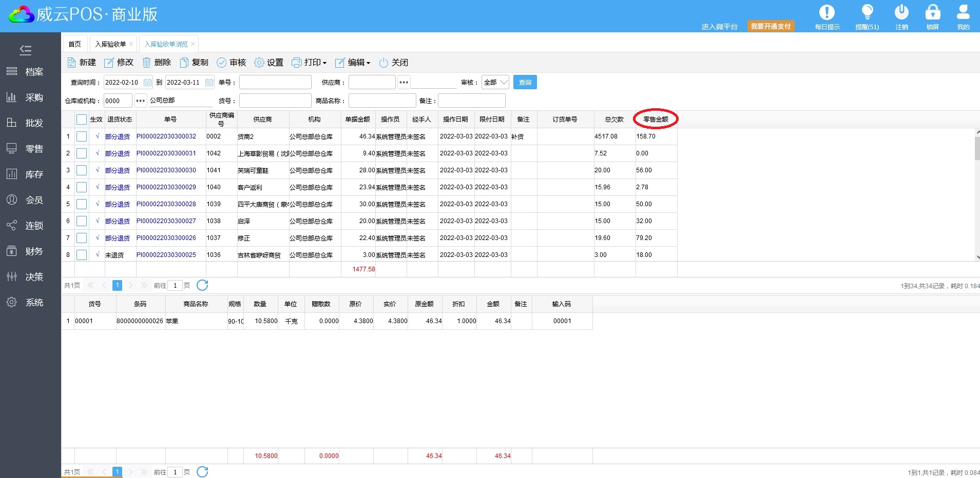The height and width of the screenshot is (478, 980).
Task: Collapse the left sidebar menu icon
Action: pyautogui.click(x=25, y=50)
